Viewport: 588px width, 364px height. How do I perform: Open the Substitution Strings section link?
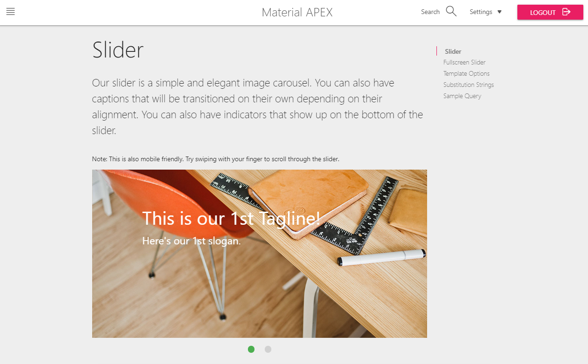(469, 85)
